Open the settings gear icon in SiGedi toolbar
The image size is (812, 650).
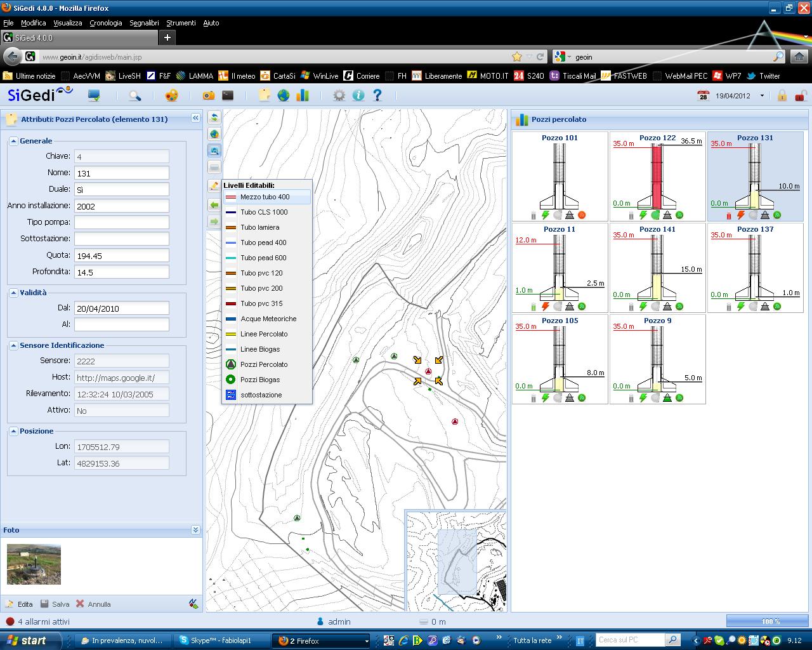339,96
